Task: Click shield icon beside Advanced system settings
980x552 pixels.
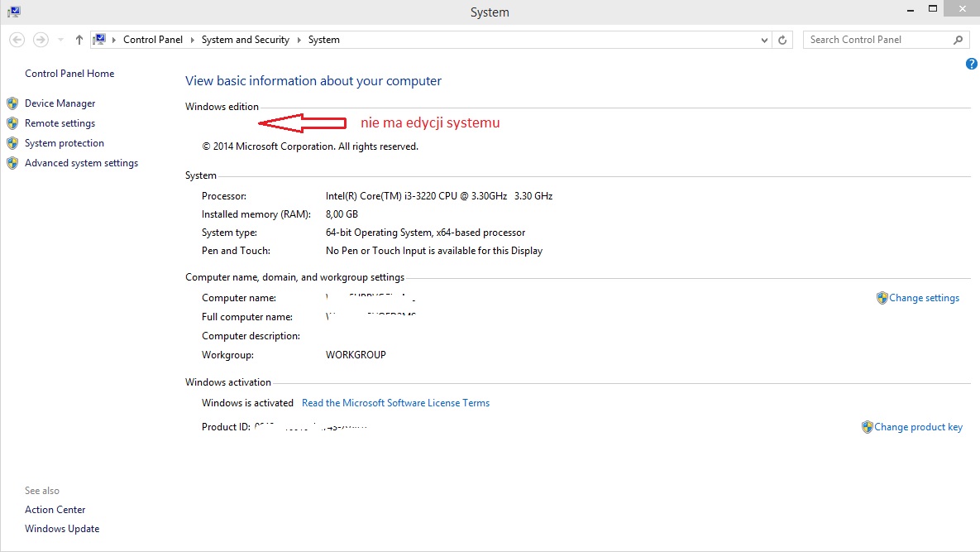Action: click(x=12, y=163)
